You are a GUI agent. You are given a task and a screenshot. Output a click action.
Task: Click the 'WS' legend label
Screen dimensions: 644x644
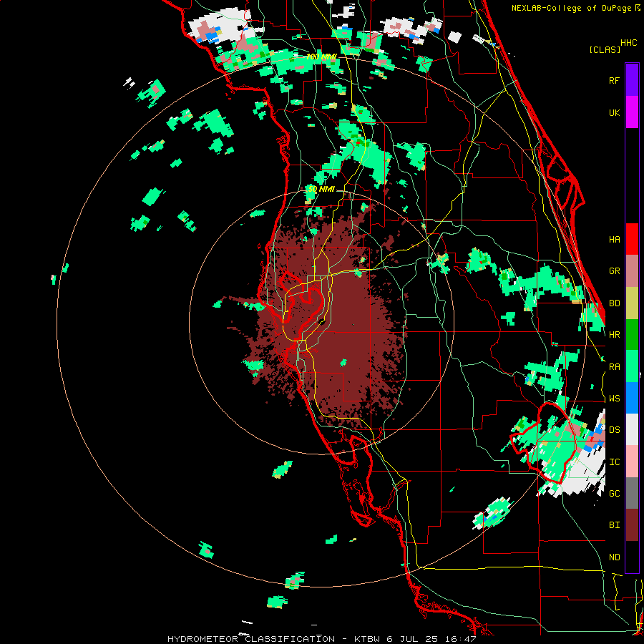point(614,399)
